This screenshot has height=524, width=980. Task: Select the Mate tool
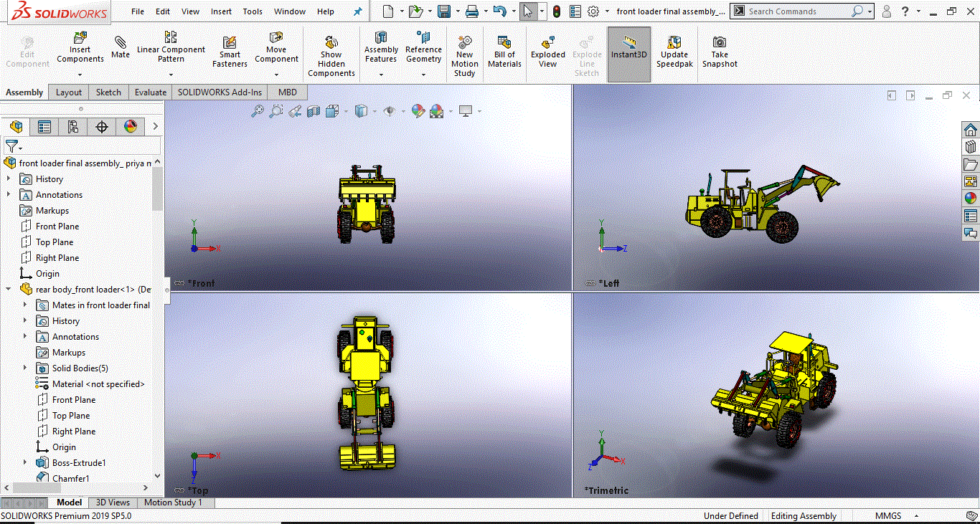coord(121,47)
